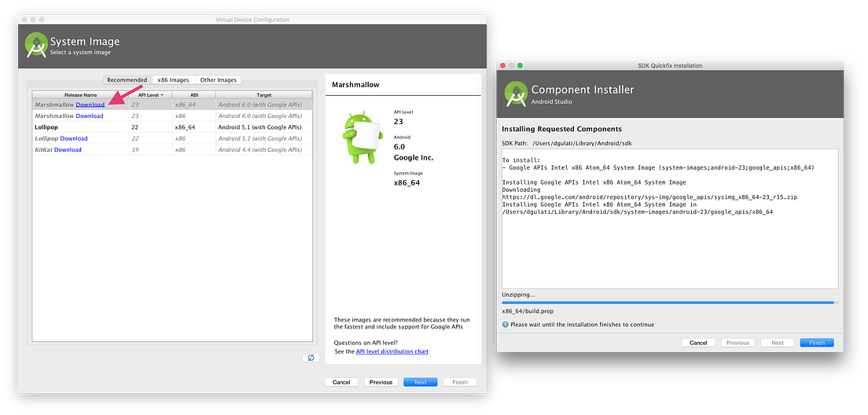Download the Marshmallow x86 system image

[x=89, y=116]
